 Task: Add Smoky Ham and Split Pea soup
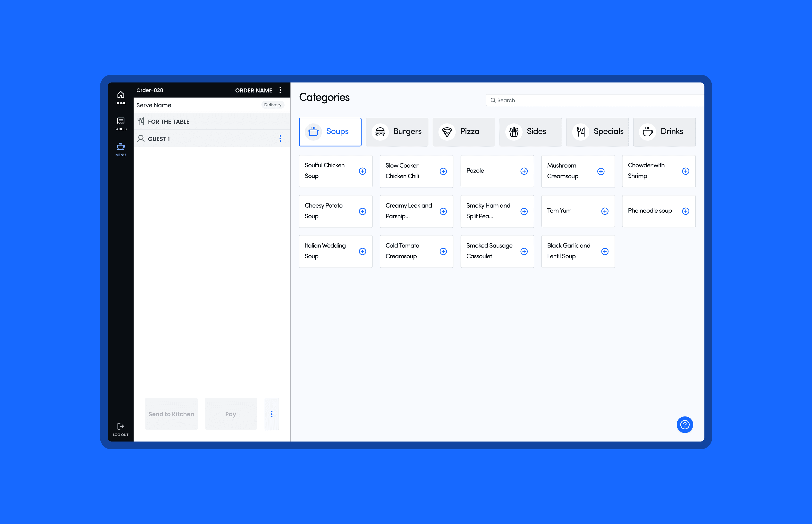524,211
